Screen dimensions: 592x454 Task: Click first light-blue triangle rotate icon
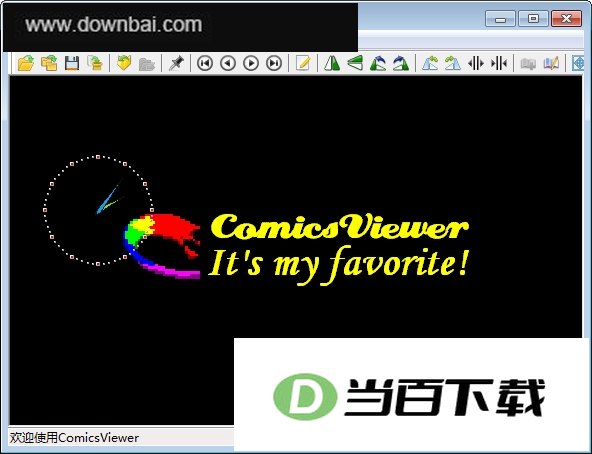[430, 63]
